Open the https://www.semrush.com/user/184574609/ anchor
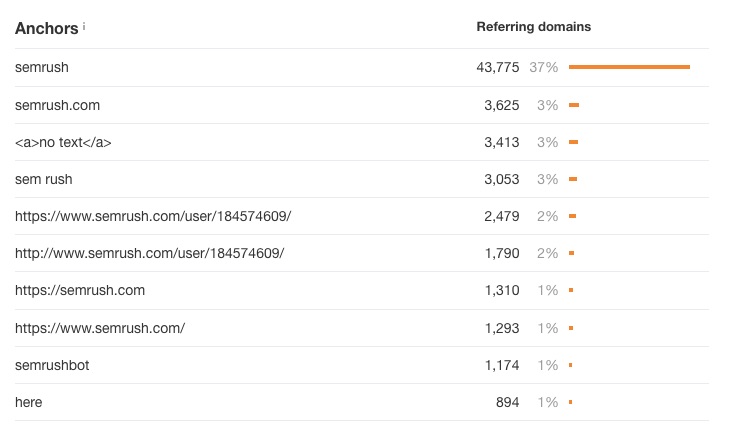The height and width of the screenshot is (425, 729). (153, 216)
